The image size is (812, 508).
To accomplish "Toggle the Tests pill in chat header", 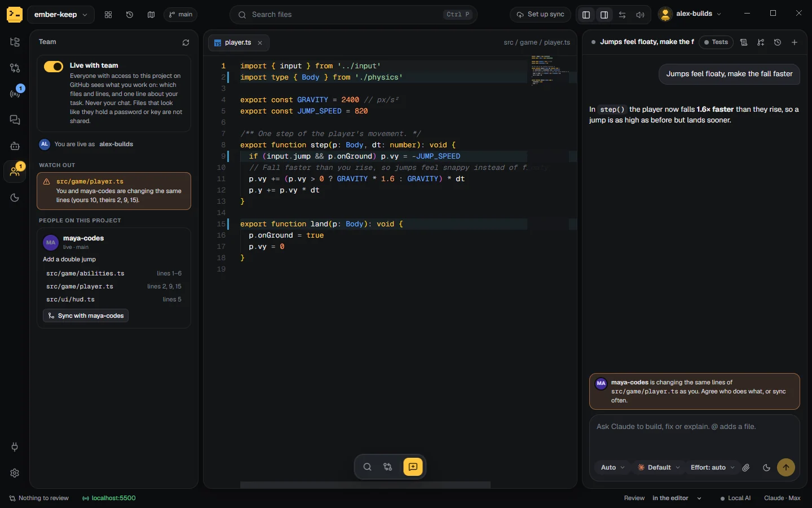I will click(x=716, y=42).
